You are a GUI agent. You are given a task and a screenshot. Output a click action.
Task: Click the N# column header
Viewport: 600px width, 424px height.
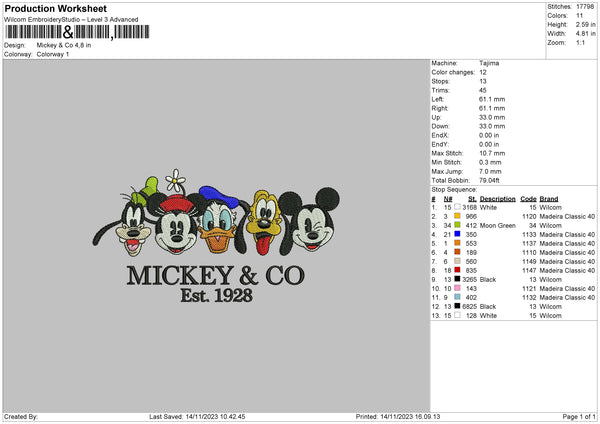448,199
